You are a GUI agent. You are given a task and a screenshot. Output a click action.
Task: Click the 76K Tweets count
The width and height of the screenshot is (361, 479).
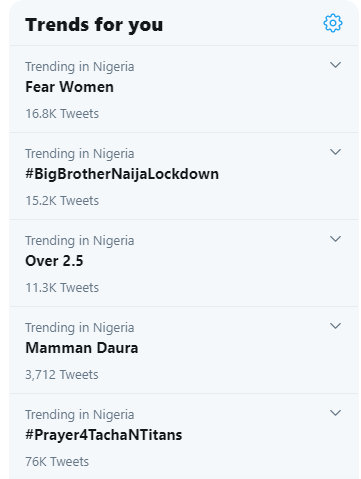[x=57, y=462]
